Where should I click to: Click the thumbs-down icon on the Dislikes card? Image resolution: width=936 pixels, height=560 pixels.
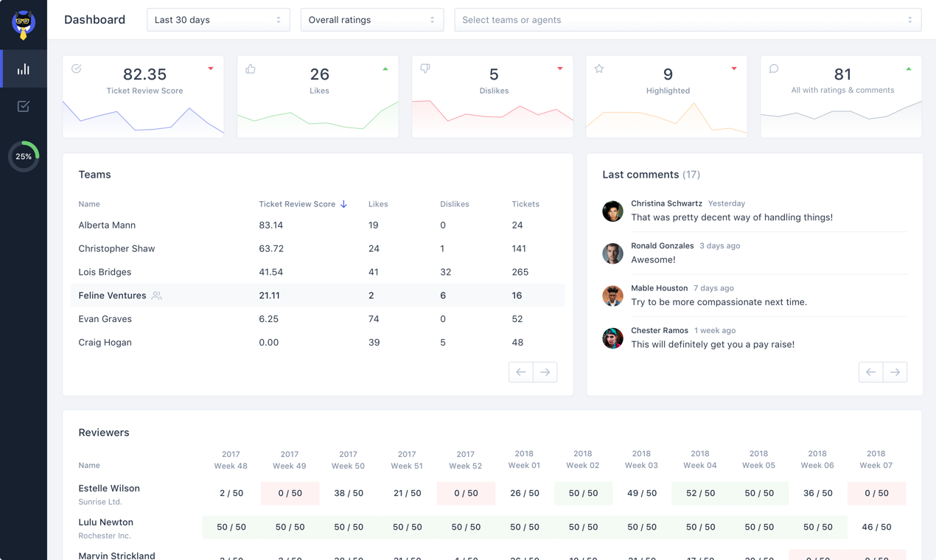425,69
